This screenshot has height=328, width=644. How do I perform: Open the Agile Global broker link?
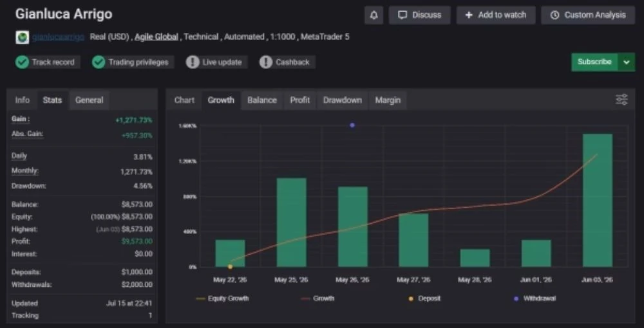(x=156, y=37)
